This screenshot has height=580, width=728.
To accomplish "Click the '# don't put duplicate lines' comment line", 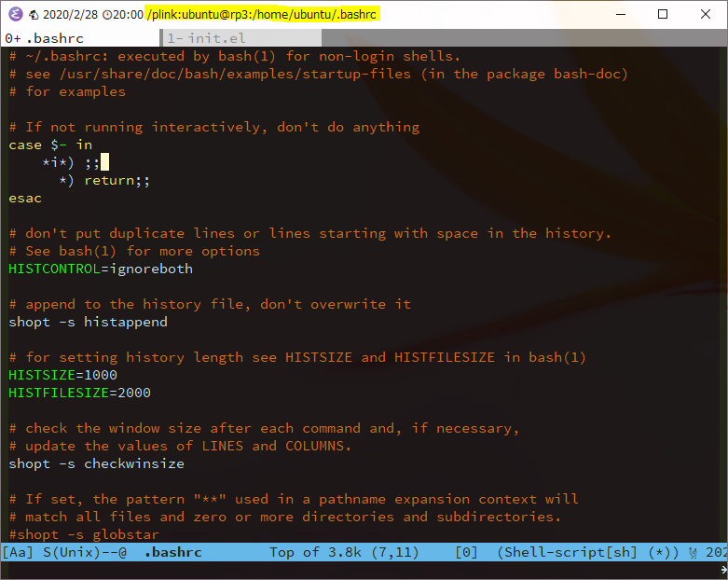I will pos(310,233).
